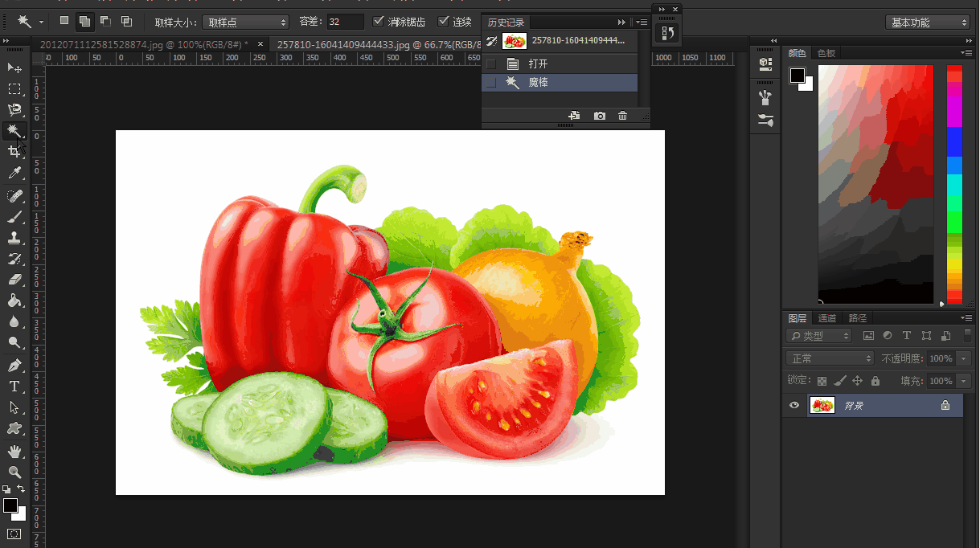Select the Pen tool
Image resolution: width=980 pixels, height=548 pixels.
click(14, 365)
